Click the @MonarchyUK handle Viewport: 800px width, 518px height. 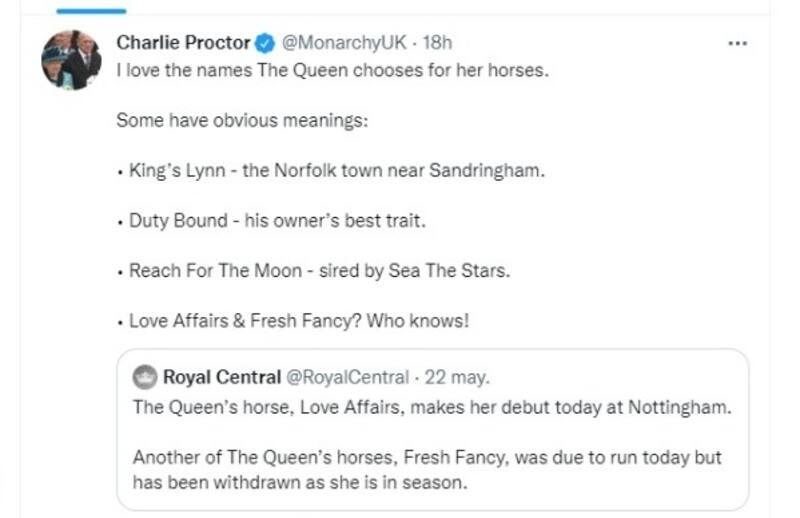336,43
